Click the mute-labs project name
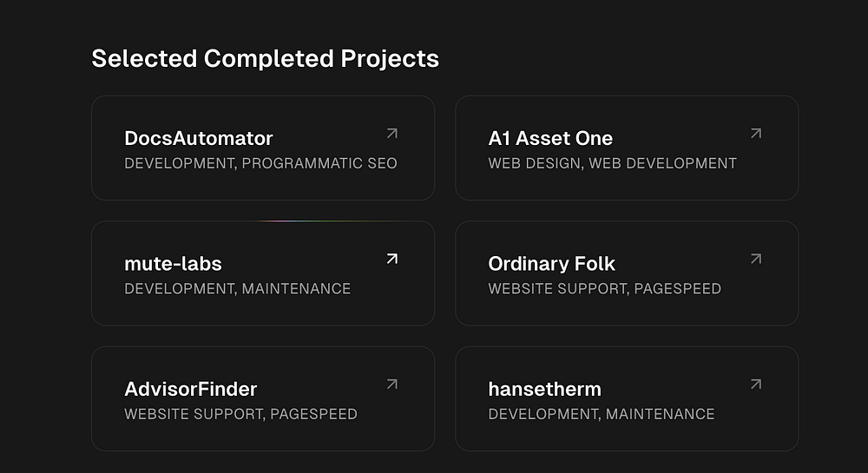 174,263
